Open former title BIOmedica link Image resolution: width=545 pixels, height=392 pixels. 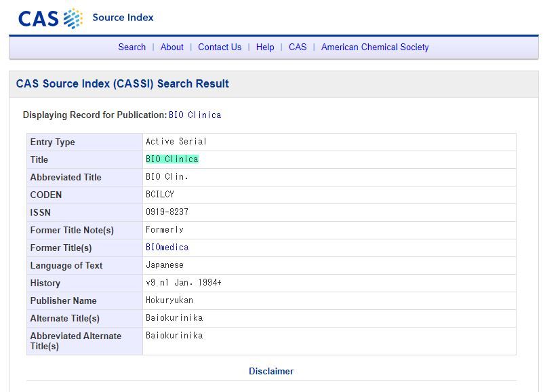167,248
